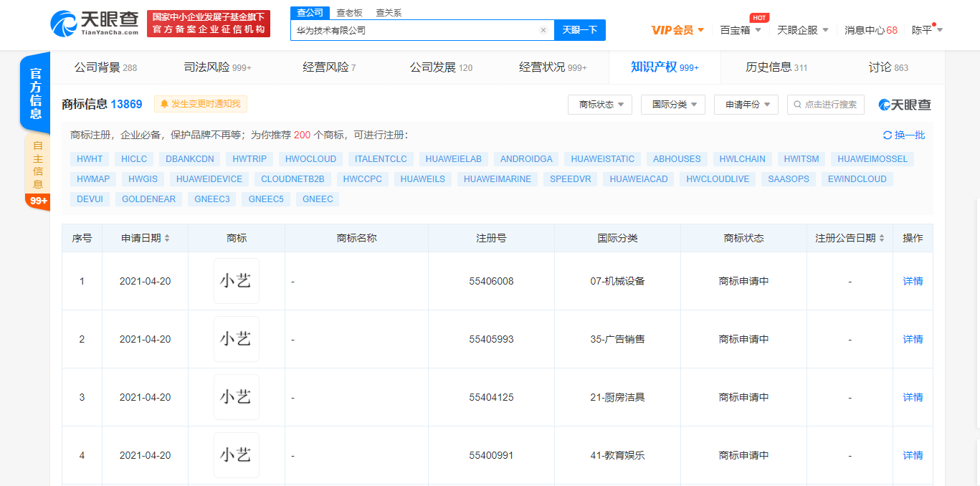Click the refresh icon beside 换一批
980x486 pixels.
(886, 135)
